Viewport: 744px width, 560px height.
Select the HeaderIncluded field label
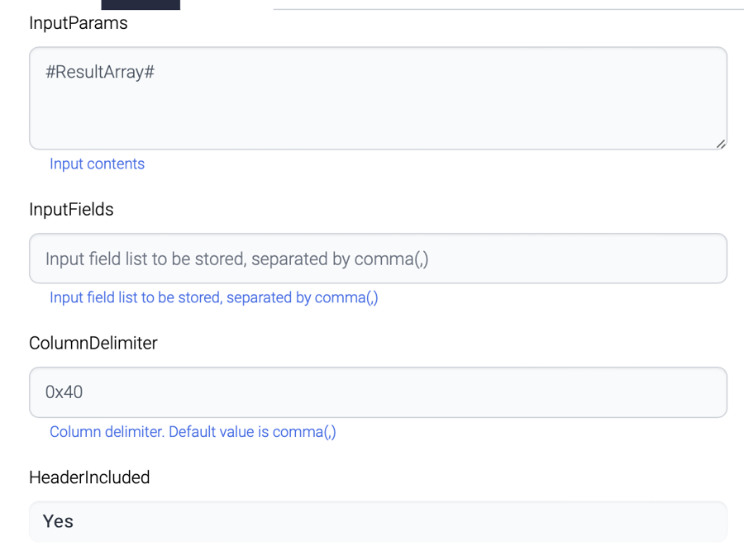pos(89,477)
